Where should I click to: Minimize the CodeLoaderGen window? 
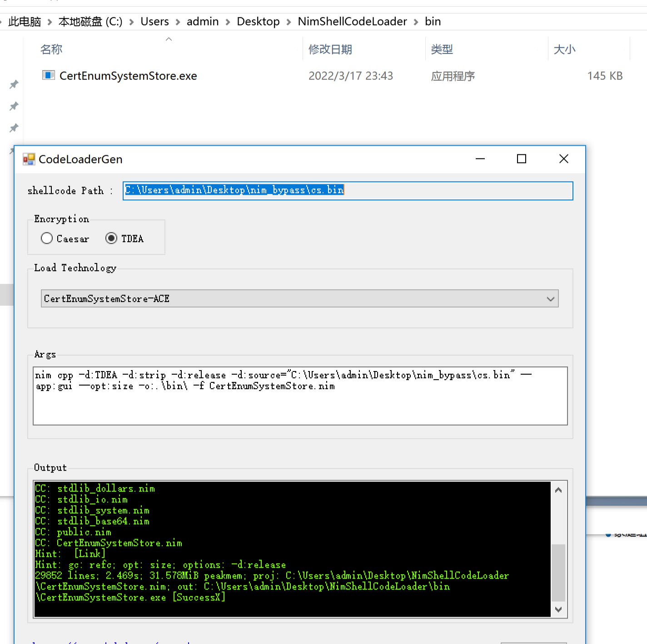(x=480, y=159)
